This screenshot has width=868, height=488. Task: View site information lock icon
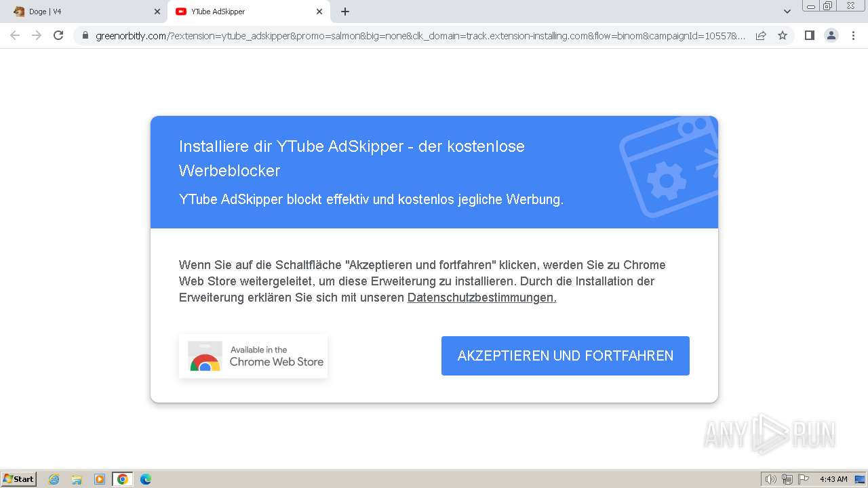[x=85, y=36]
